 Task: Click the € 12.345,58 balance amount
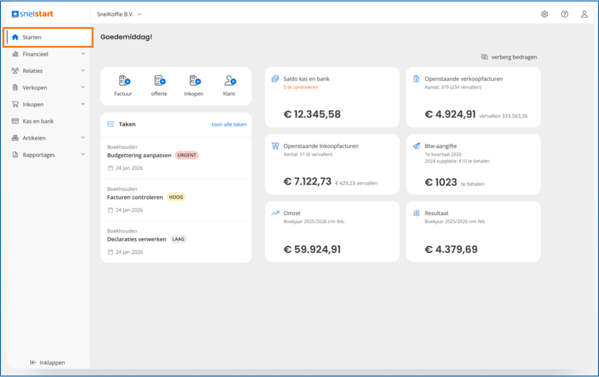tap(312, 114)
